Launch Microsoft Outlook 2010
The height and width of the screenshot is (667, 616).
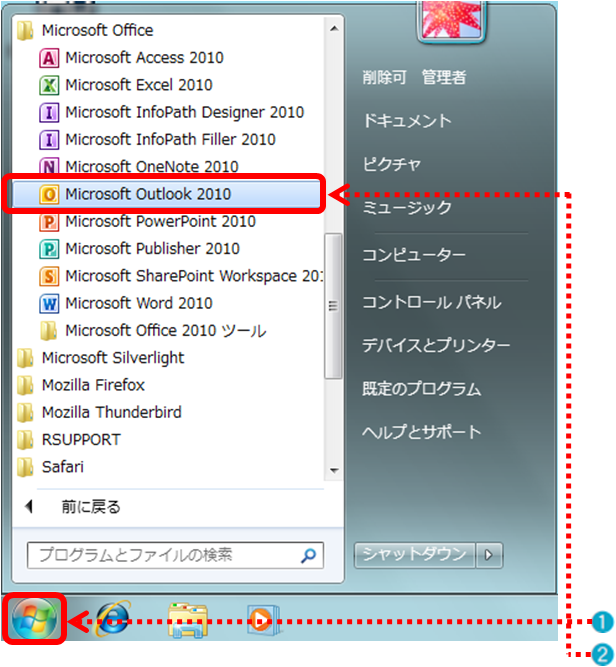[166, 194]
